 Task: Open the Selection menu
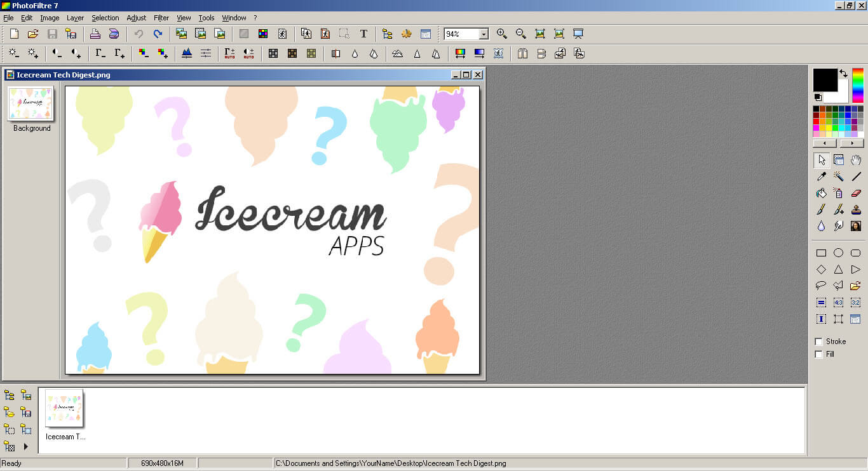(x=105, y=18)
